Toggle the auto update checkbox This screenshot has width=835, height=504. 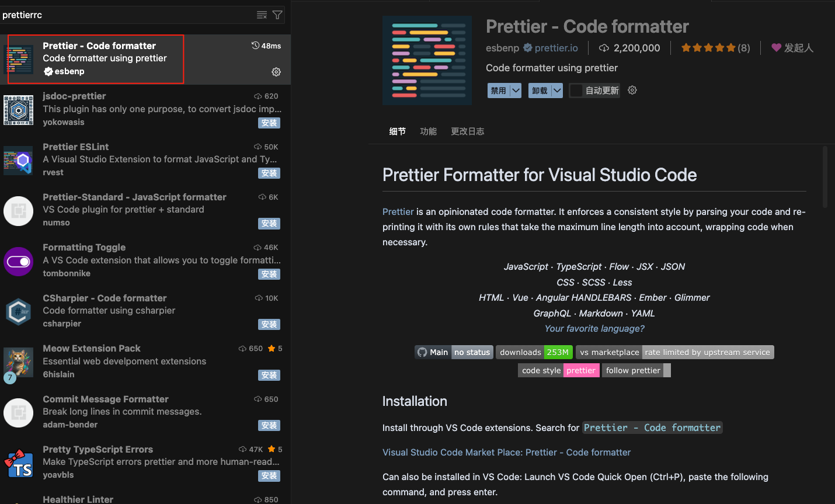point(576,91)
